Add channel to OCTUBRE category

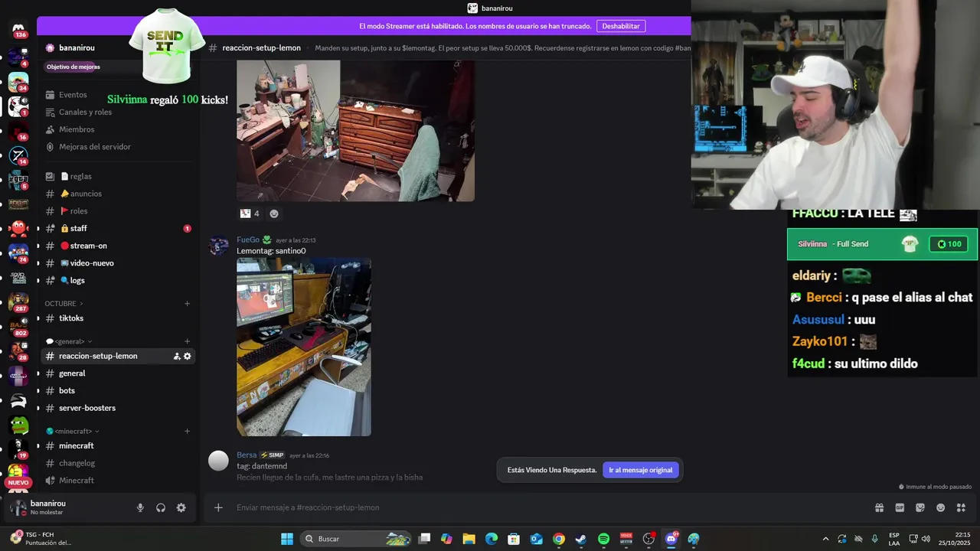click(x=187, y=303)
